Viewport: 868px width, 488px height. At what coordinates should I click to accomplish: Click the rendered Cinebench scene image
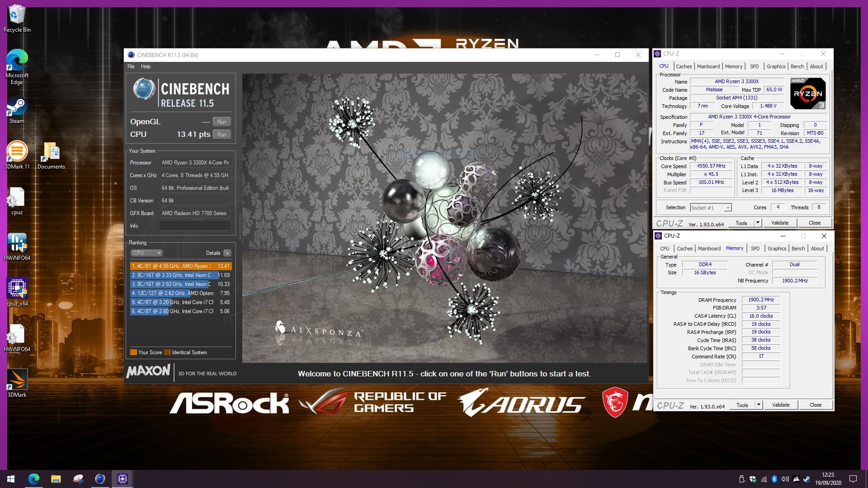[x=445, y=218]
